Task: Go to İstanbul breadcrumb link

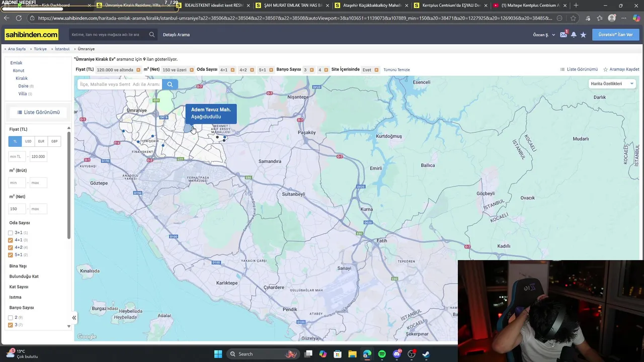Action: point(62,49)
